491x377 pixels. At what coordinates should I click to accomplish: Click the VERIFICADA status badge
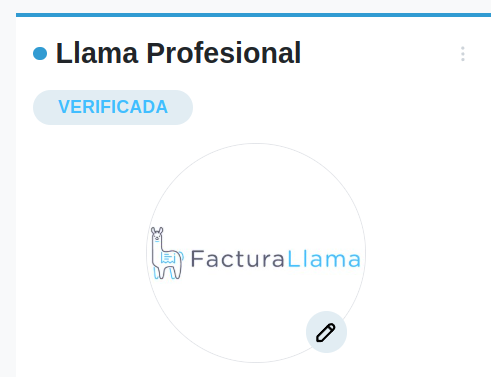coord(113,107)
